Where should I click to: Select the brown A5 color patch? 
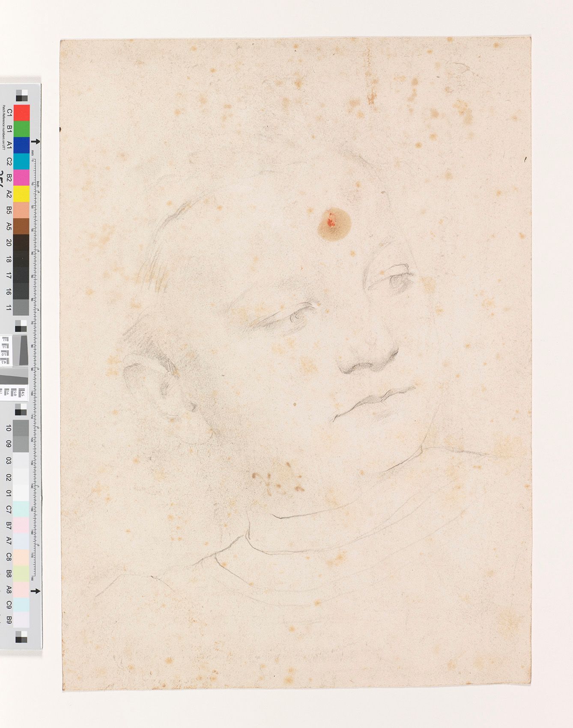point(21,226)
